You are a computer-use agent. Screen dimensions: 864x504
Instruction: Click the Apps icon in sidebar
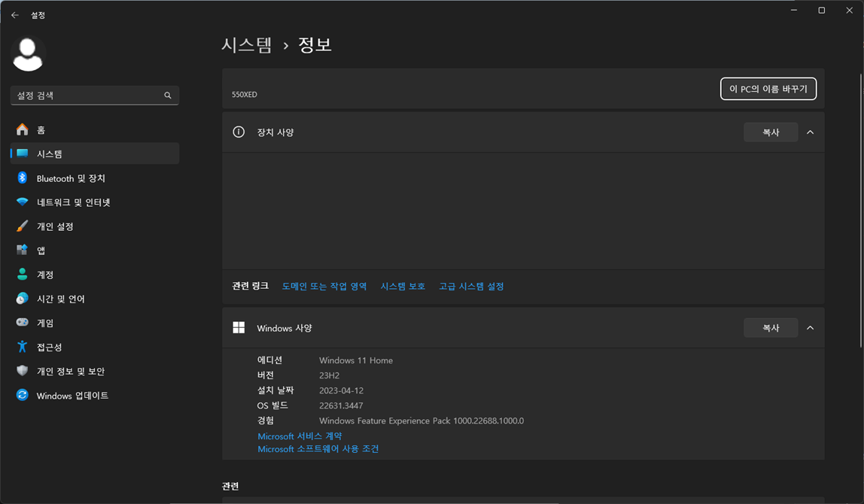point(22,250)
